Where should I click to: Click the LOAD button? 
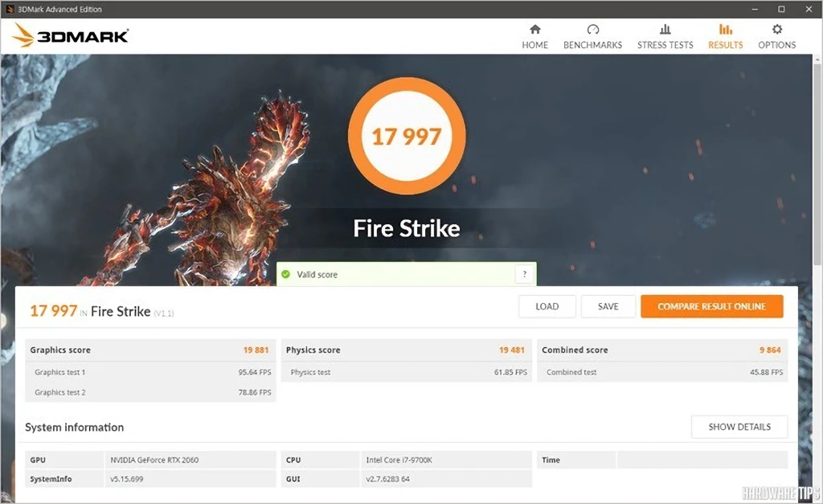(547, 306)
